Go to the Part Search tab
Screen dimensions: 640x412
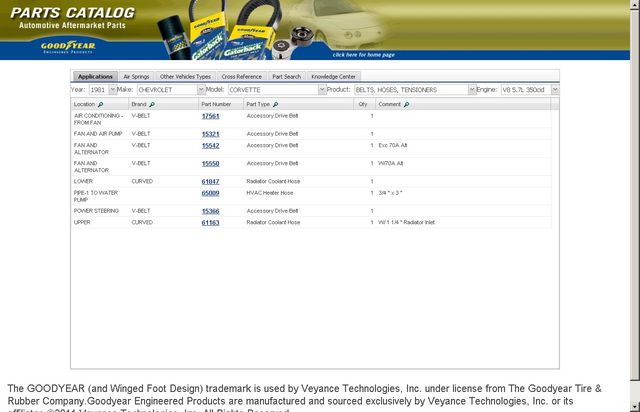(287, 76)
